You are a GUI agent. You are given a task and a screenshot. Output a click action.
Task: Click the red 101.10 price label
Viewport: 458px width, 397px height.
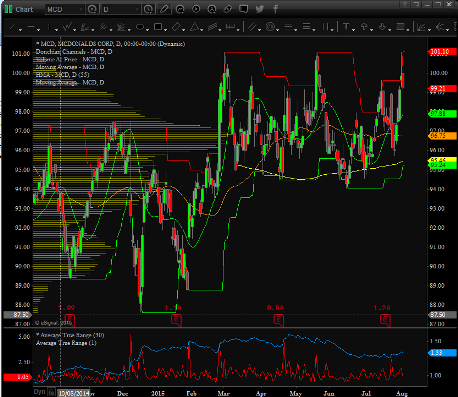pyautogui.click(x=442, y=52)
